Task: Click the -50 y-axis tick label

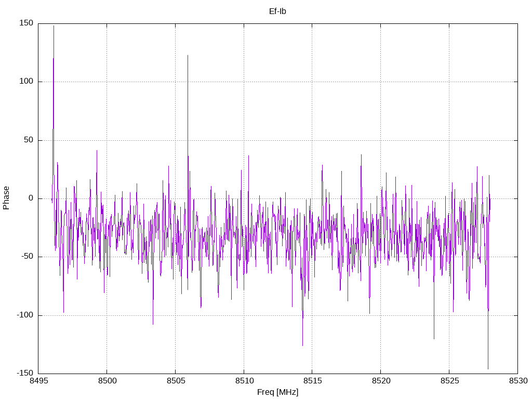Action: (28, 257)
